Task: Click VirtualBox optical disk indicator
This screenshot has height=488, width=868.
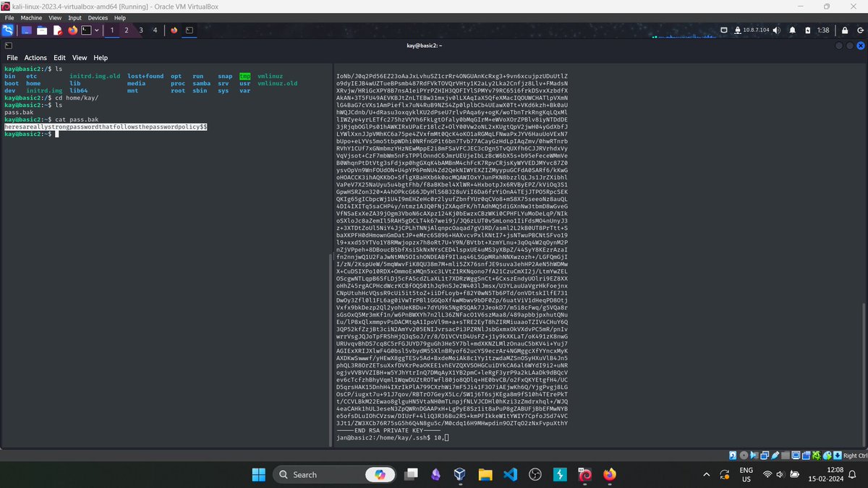Action: [743, 455]
